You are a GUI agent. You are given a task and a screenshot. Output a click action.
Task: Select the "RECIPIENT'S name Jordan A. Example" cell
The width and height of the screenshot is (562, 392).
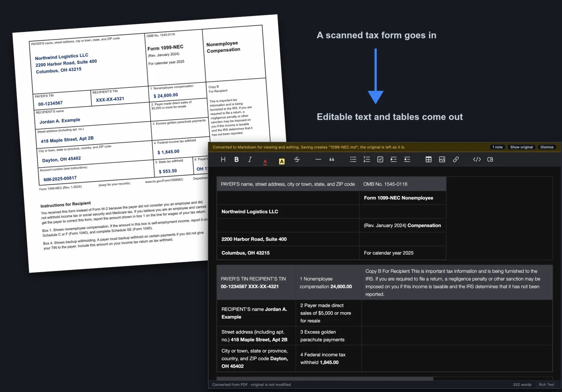pos(256,313)
